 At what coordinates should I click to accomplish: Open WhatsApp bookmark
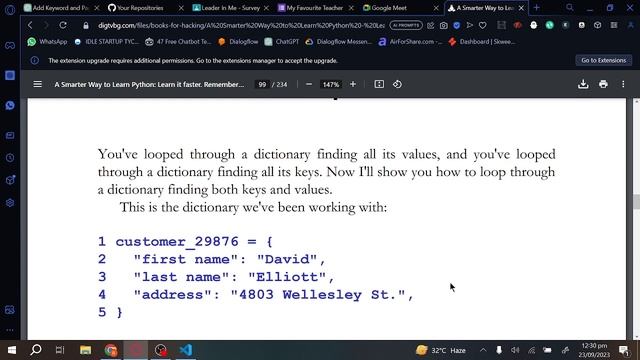click(47, 42)
